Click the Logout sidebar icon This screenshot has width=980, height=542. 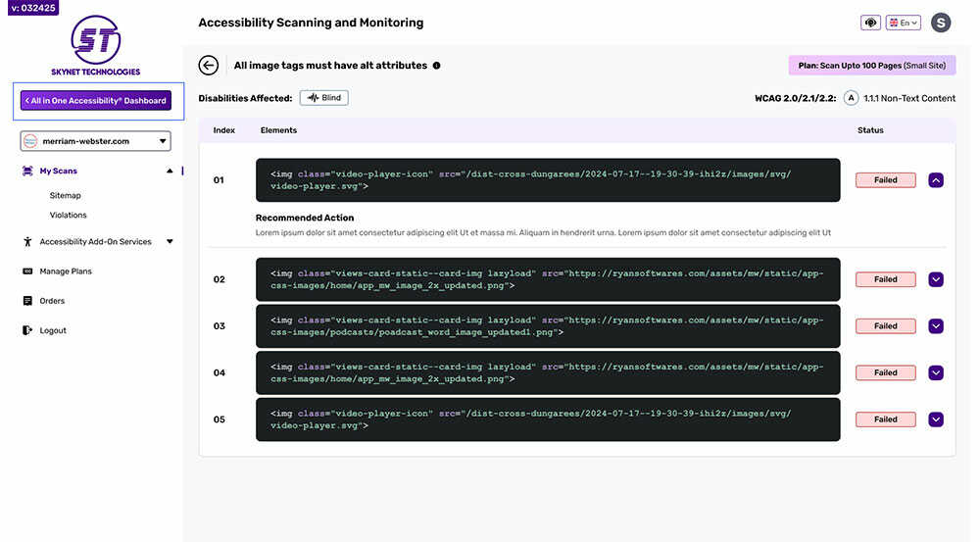(27, 330)
